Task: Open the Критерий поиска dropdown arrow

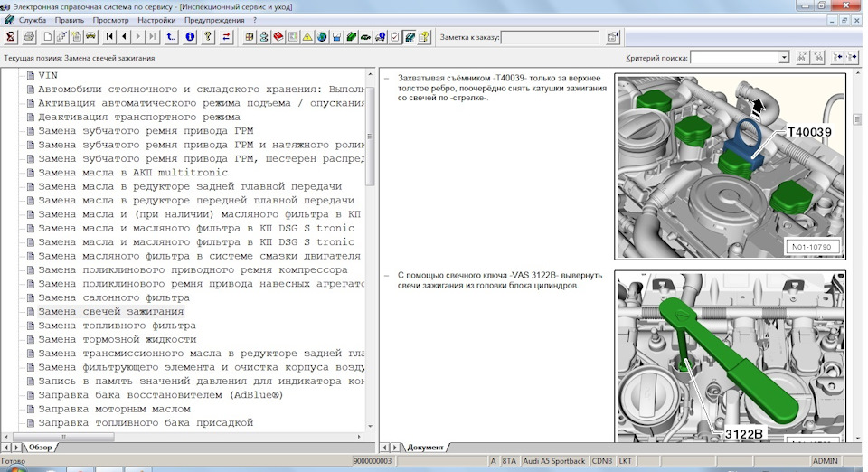Action: pyautogui.click(x=784, y=58)
